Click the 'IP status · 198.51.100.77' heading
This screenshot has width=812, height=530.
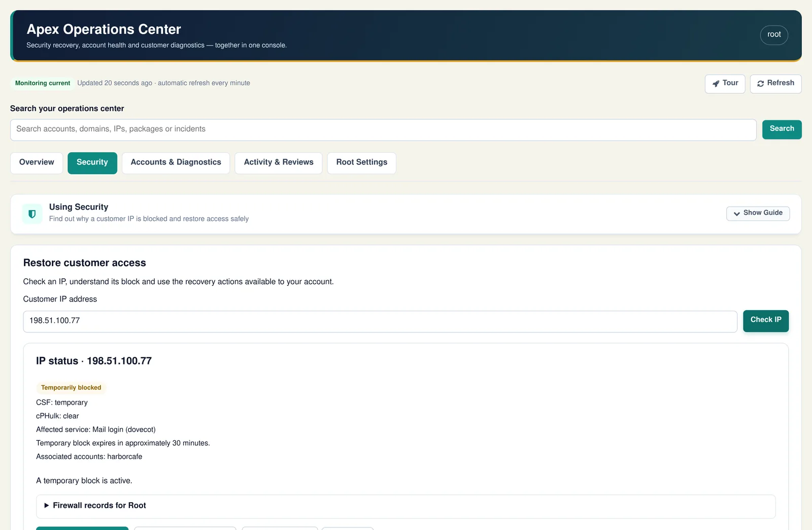pyautogui.click(x=94, y=361)
